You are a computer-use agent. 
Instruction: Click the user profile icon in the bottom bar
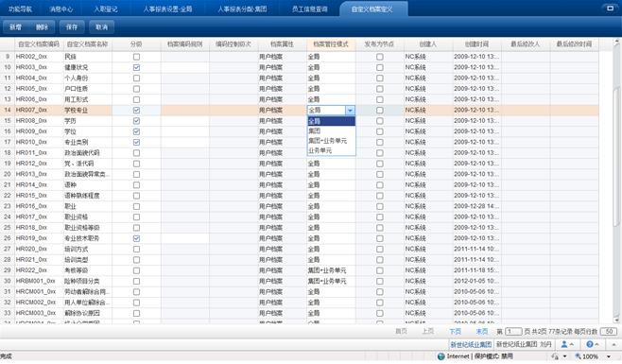(564, 344)
